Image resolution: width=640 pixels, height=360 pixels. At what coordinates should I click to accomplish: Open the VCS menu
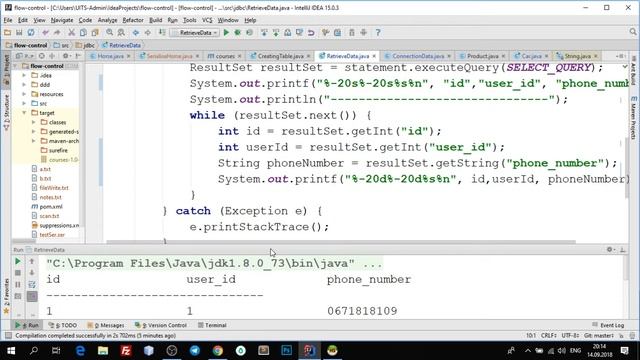(207, 20)
